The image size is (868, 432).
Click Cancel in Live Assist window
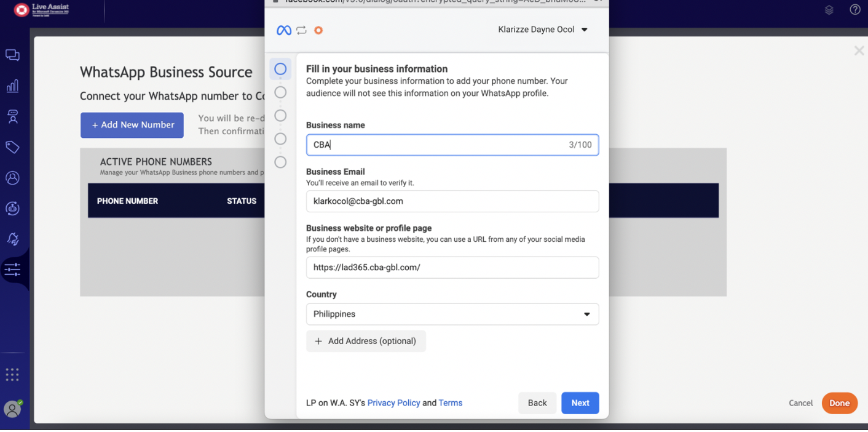[x=800, y=403]
